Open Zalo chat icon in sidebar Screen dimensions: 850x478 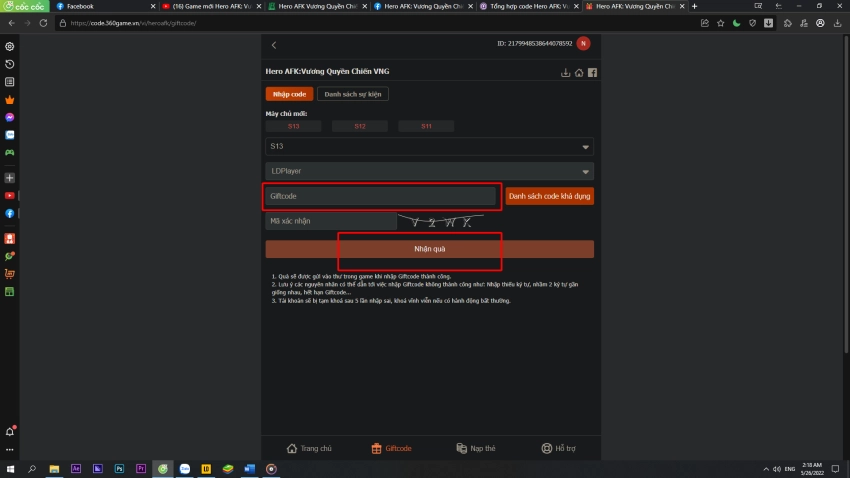(10, 135)
